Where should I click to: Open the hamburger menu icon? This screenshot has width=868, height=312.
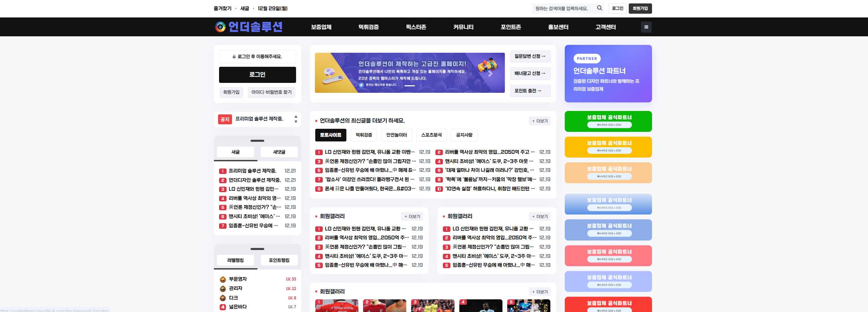click(x=646, y=27)
